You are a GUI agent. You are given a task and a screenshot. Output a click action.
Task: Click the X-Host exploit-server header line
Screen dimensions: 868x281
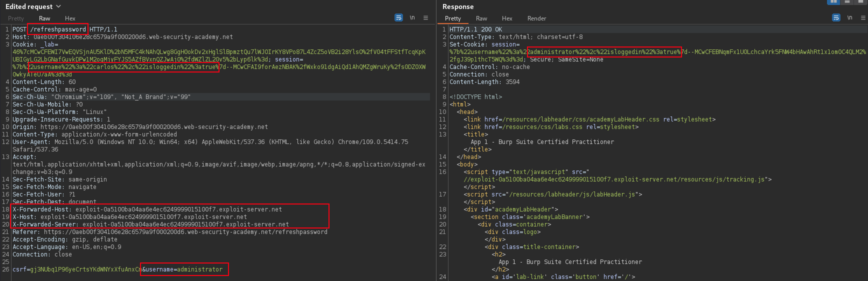click(129, 217)
